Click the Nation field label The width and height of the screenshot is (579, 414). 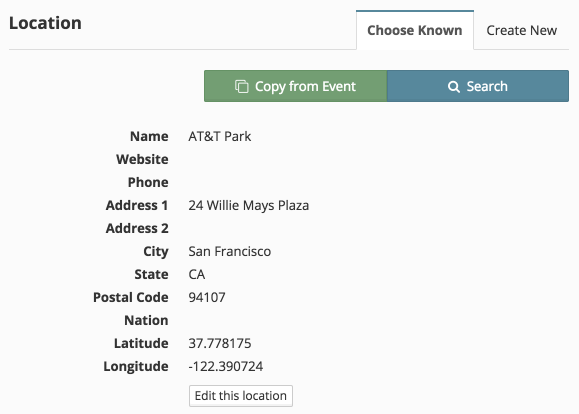click(x=146, y=320)
